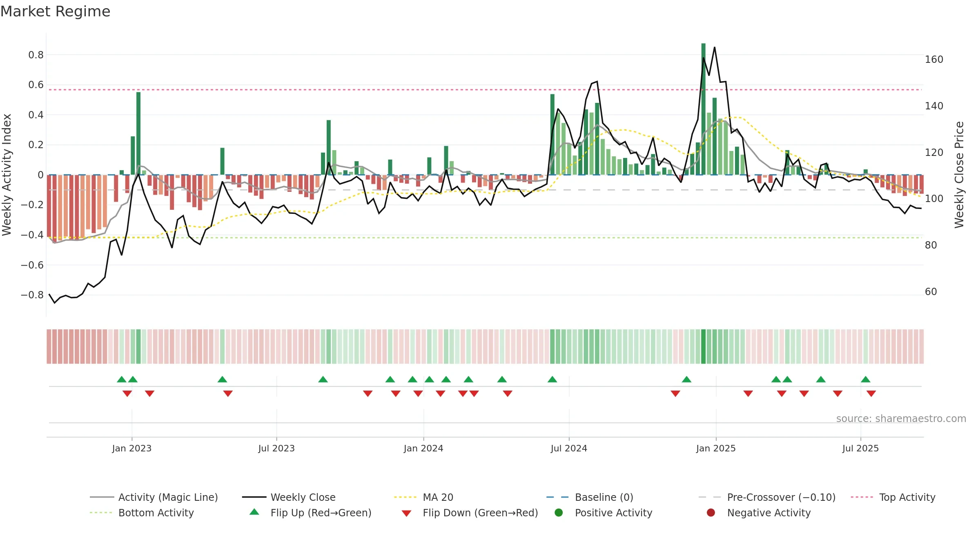Toggle the Bottom Activity legend entry
This screenshot has width=980, height=551.
point(142,513)
